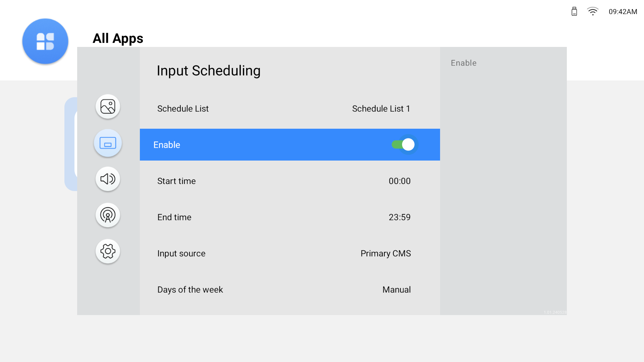Image resolution: width=644 pixels, height=362 pixels.
Task: Open the Manual days option
Action: (396, 290)
